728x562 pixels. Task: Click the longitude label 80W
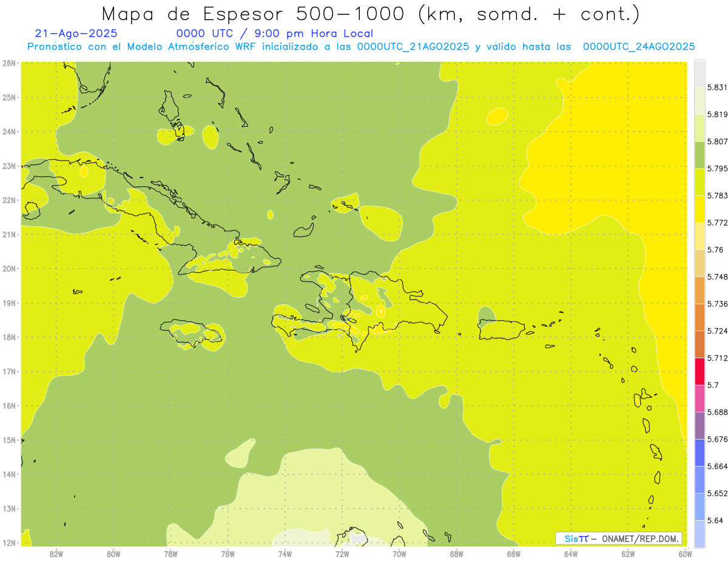point(113,554)
